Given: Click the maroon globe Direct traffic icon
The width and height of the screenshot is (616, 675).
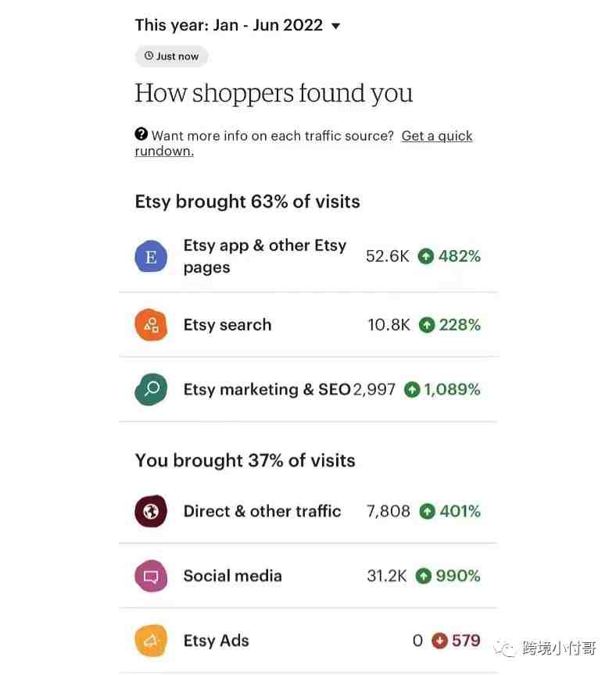Looking at the screenshot, I should click(x=151, y=511).
